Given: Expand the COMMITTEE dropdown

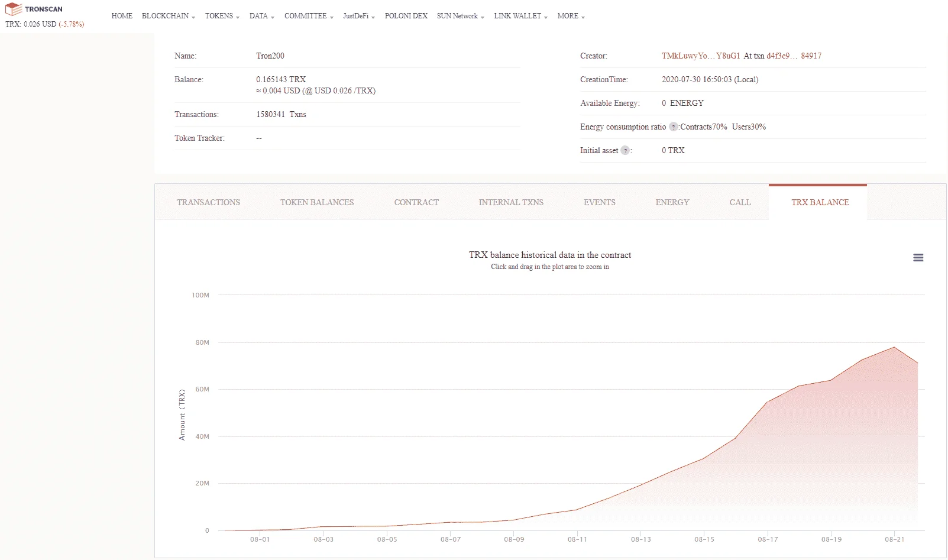Looking at the screenshot, I should 309,16.
